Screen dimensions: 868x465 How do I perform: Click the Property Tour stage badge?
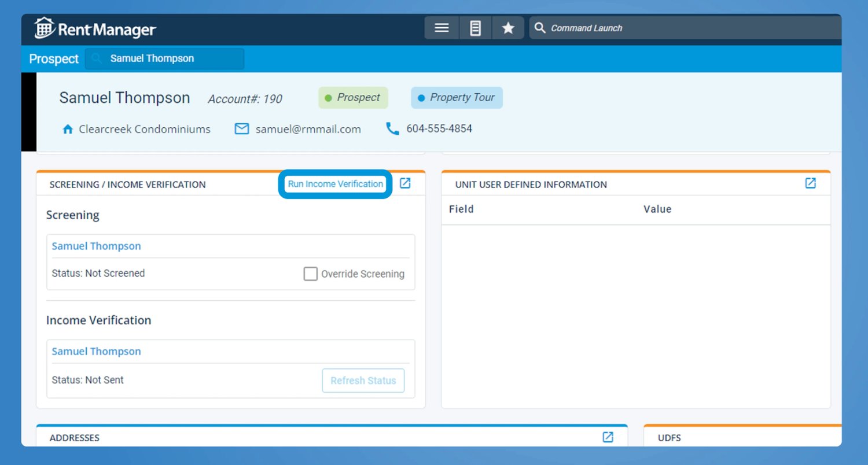coord(457,98)
